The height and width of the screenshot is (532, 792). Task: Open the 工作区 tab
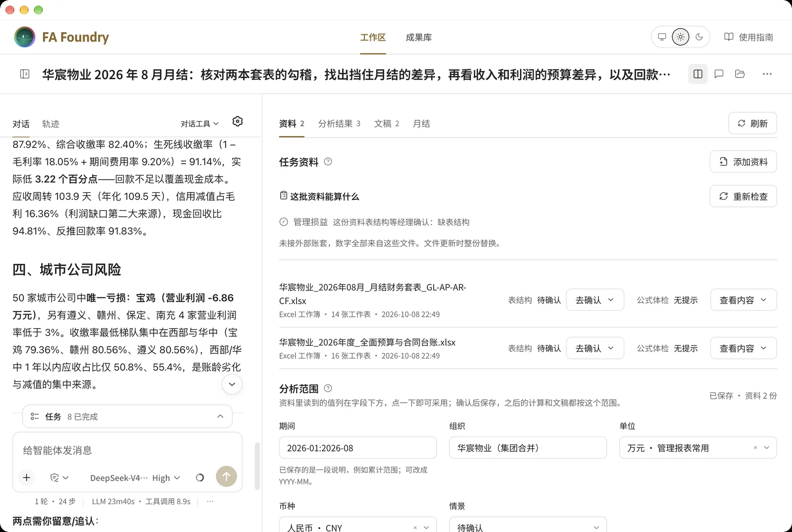(x=373, y=38)
